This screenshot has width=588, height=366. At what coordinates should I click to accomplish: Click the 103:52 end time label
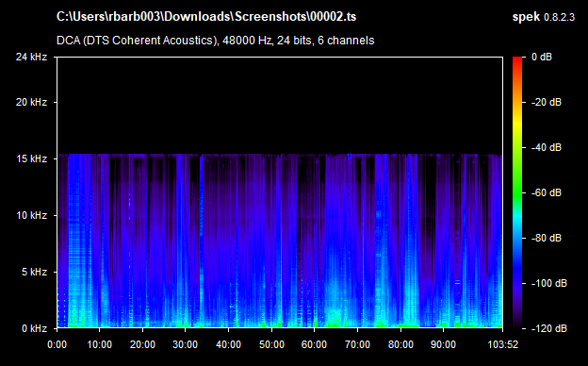click(503, 344)
